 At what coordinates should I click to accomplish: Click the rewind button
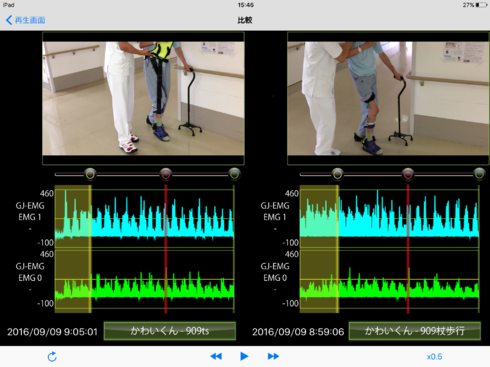pyautogui.click(x=216, y=356)
